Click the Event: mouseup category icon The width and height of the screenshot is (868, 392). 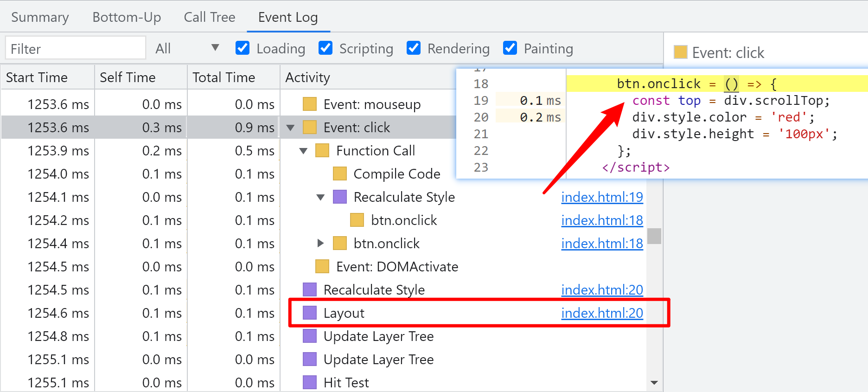pyautogui.click(x=310, y=104)
